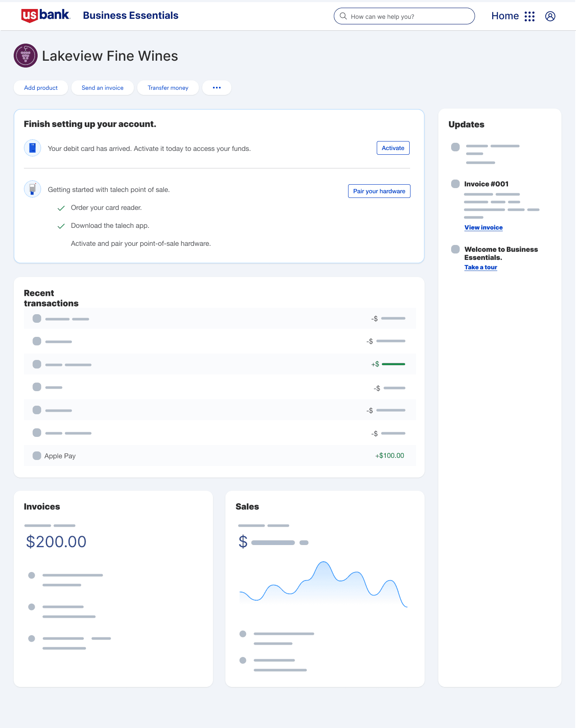The image size is (576, 728).
Task: Click the Recent transactions heading
Action: pos(51,298)
